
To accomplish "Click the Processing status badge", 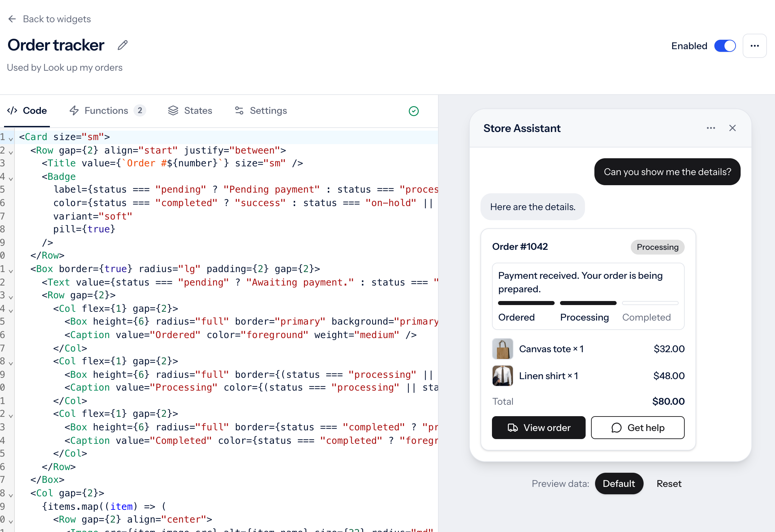I will pyautogui.click(x=657, y=247).
